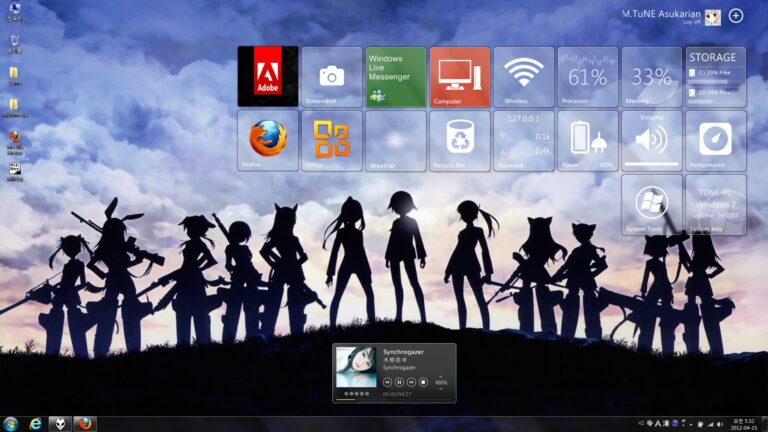
Task: Open Internet Explorer from taskbar
Action: pyautogui.click(x=35, y=424)
